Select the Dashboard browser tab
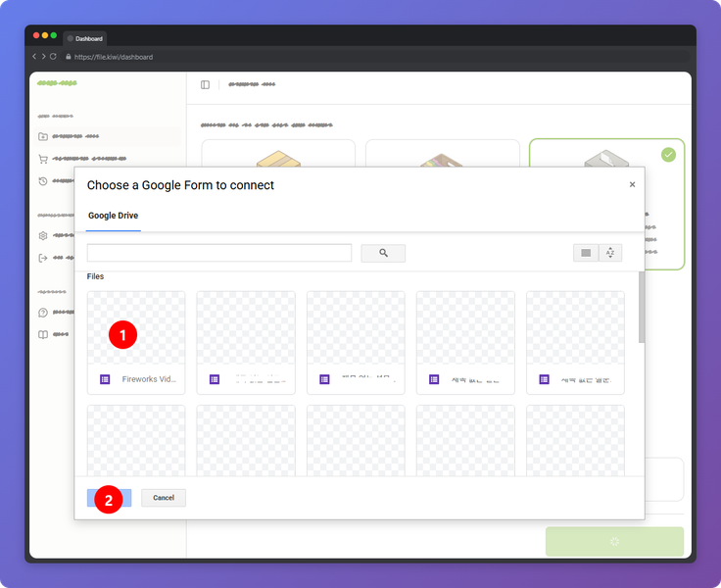 (x=85, y=38)
